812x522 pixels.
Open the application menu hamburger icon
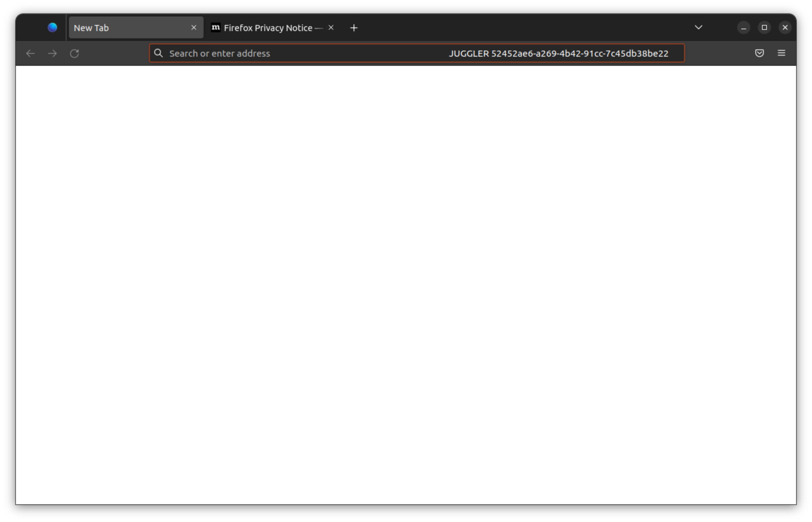tap(782, 53)
